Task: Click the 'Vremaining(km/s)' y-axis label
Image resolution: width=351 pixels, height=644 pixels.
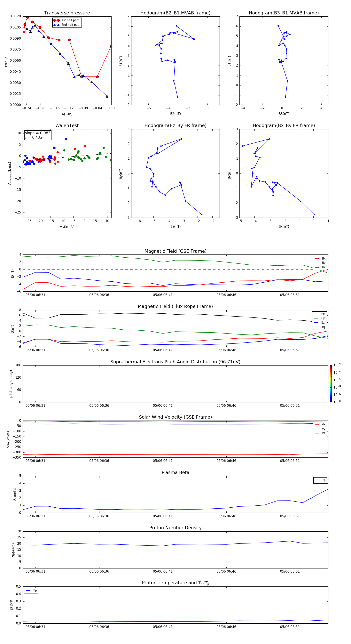Action: pyautogui.click(x=10, y=173)
